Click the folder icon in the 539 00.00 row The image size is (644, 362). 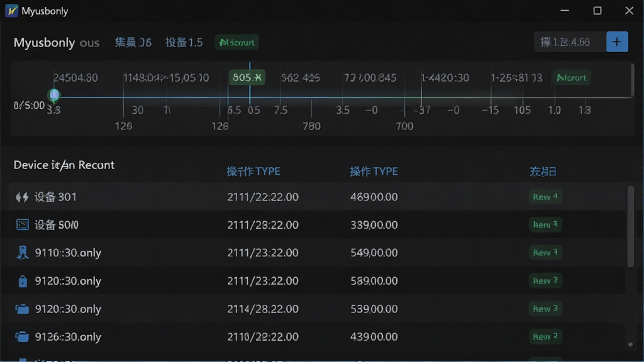tap(22, 309)
